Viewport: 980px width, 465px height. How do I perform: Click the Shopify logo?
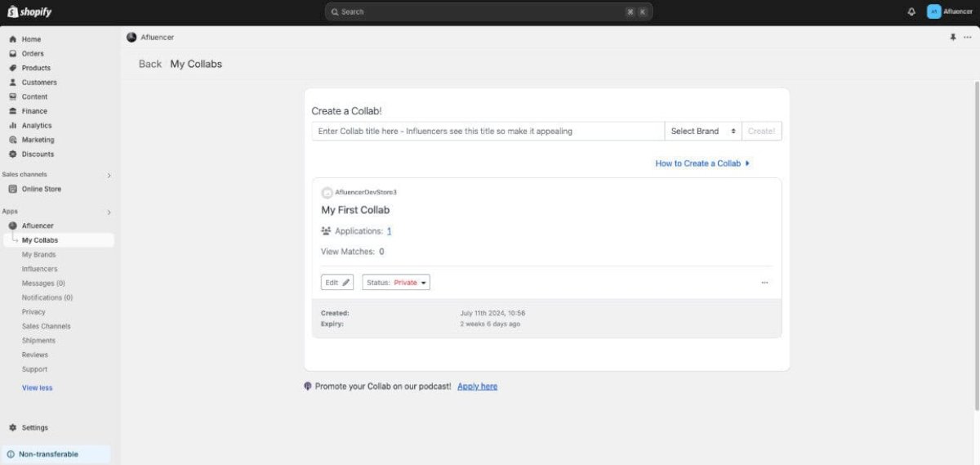(29, 11)
